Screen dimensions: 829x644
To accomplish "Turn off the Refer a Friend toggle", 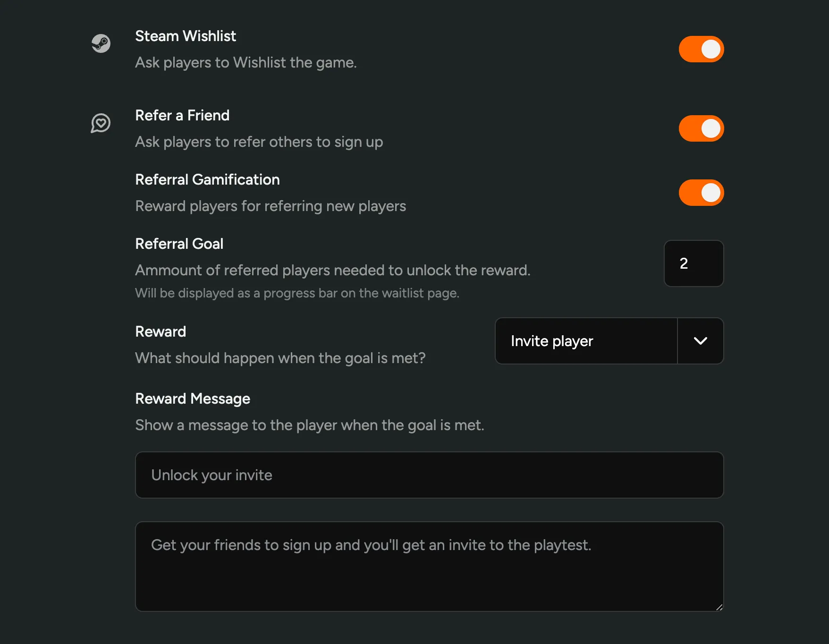I will click(x=701, y=128).
